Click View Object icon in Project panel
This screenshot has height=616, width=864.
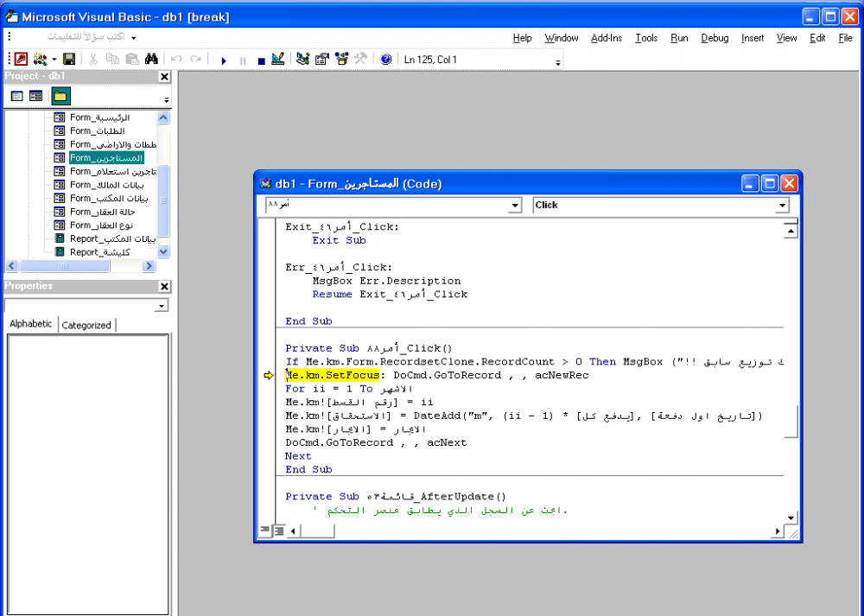(x=35, y=97)
